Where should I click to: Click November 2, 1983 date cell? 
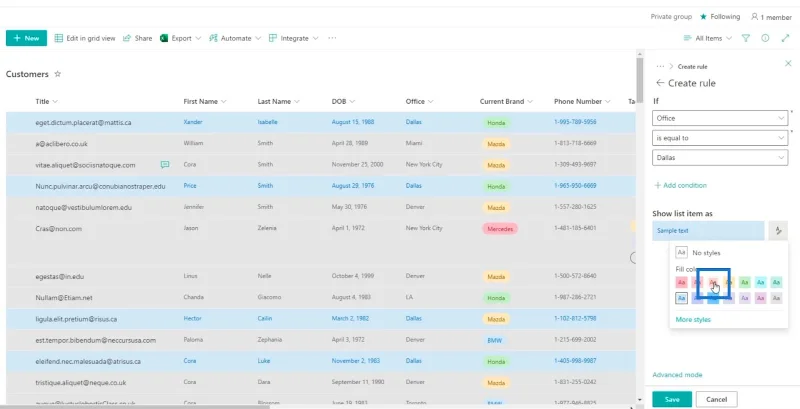coord(356,361)
